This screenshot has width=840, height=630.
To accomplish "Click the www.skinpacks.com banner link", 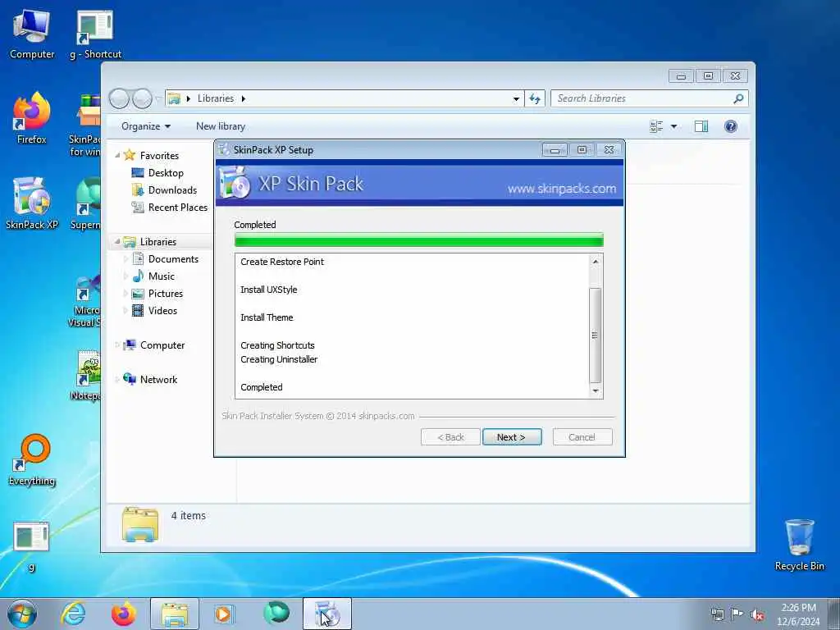I will tap(562, 189).
